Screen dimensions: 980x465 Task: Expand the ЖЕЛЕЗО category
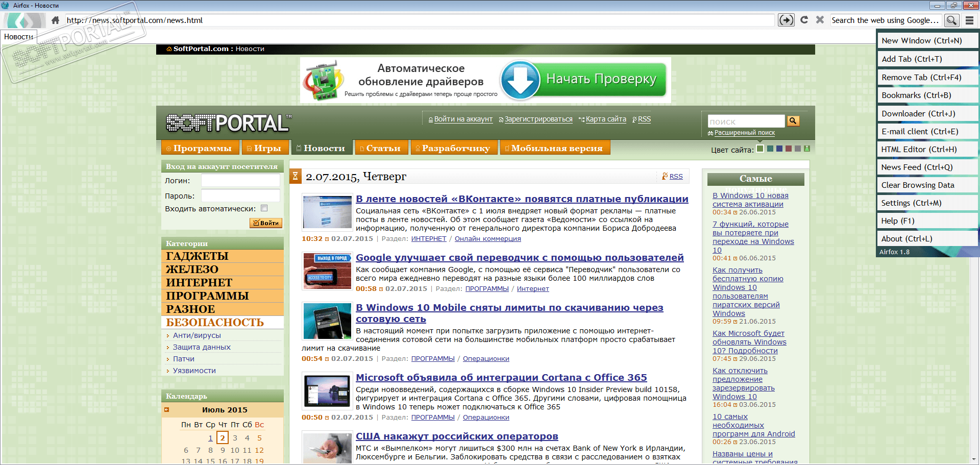pyautogui.click(x=223, y=269)
